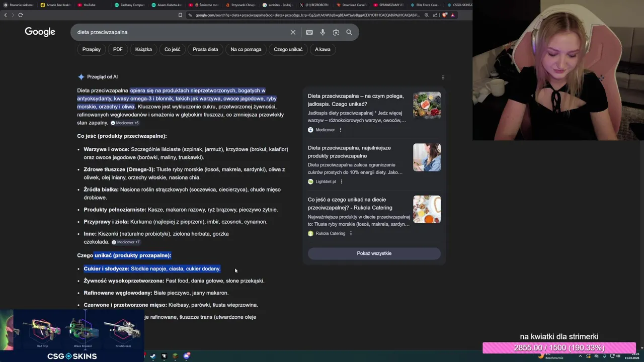Open the volume speaker tray icon
Screen dimensions: 644x362
point(618,356)
